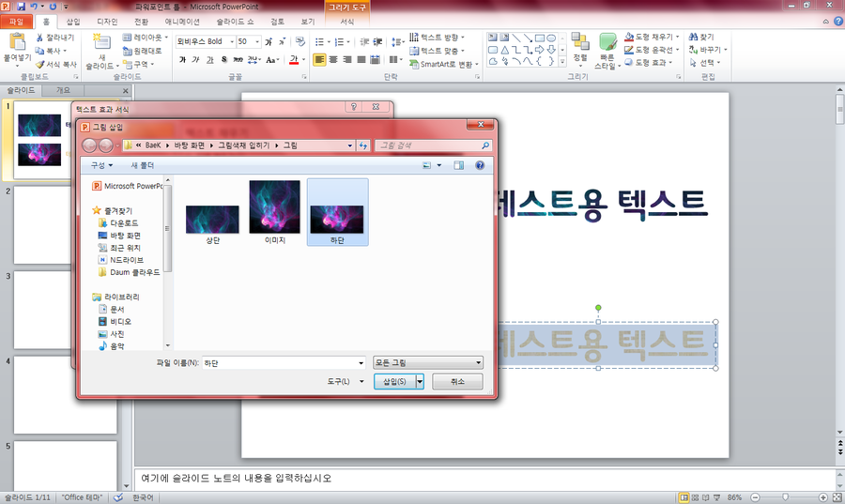This screenshot has width=845, height=504.
Task: Select the 이미지 picture thumbnail
Action: click(x=275, y=212)
